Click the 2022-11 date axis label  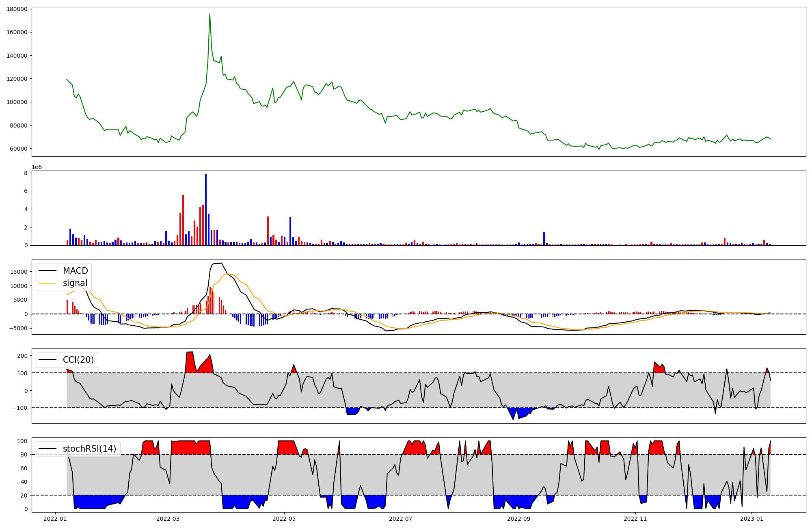(x=635, y=519)
